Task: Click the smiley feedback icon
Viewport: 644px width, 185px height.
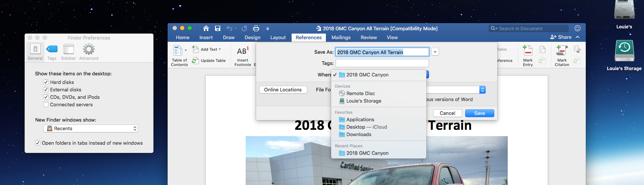Action: [x=578, y=28]
